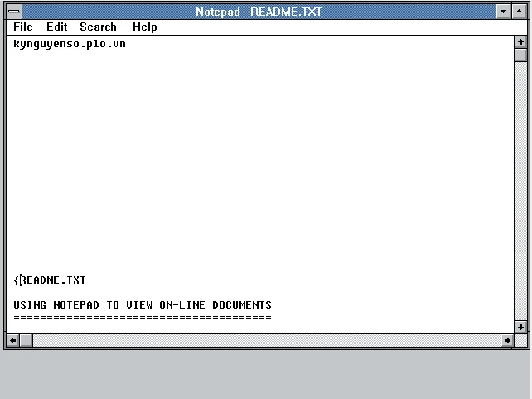Click the USING NOTEPAD TO VIEW ON-LINE DOCUMENTS heading

pyautogui.click(x=143, y=305)
